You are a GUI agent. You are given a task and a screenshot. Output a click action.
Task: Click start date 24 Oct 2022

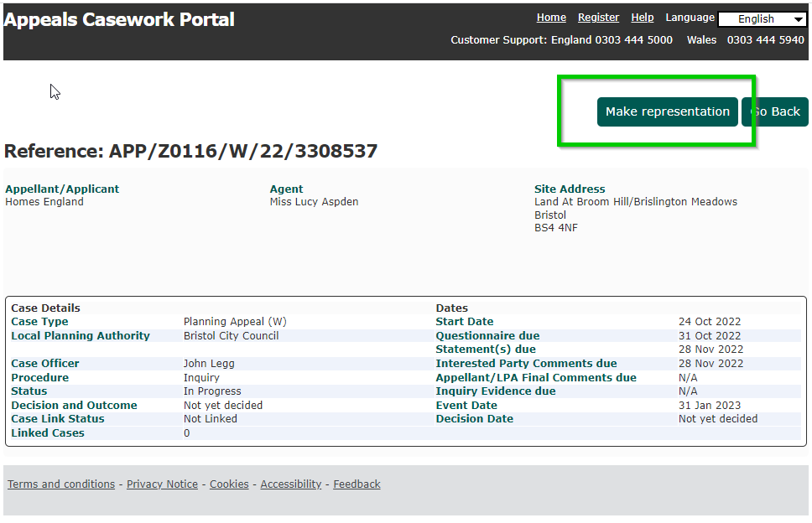(710, 322)
